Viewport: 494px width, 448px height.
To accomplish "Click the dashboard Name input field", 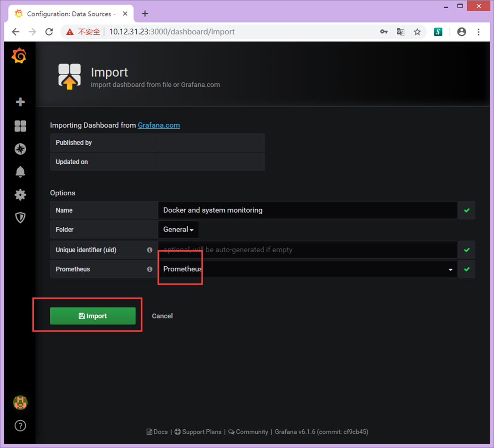I will pyautogui.click(x=307, y=210).
